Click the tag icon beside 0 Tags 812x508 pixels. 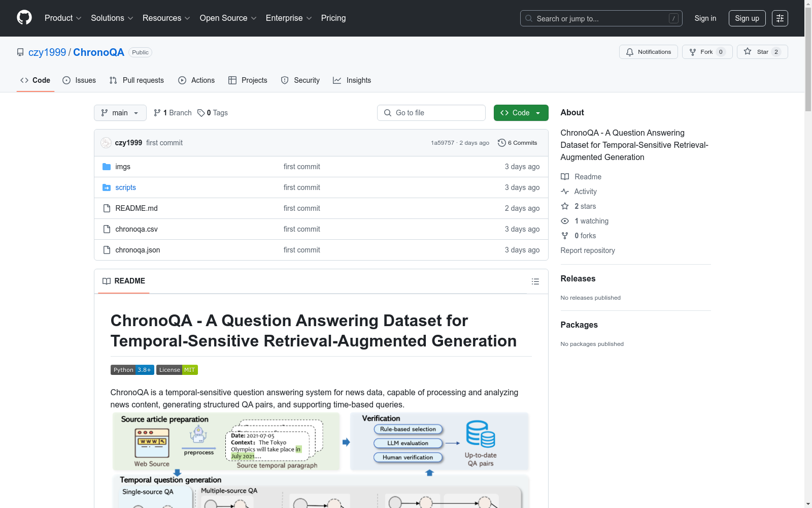pyautogui.click(x=201, y=113)
